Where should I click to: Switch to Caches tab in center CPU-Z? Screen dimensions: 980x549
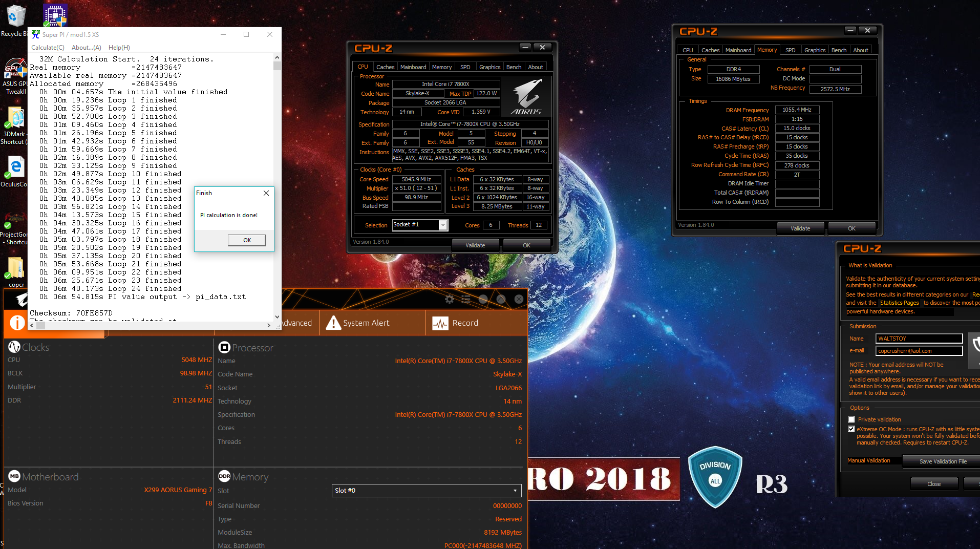(385, 67)
